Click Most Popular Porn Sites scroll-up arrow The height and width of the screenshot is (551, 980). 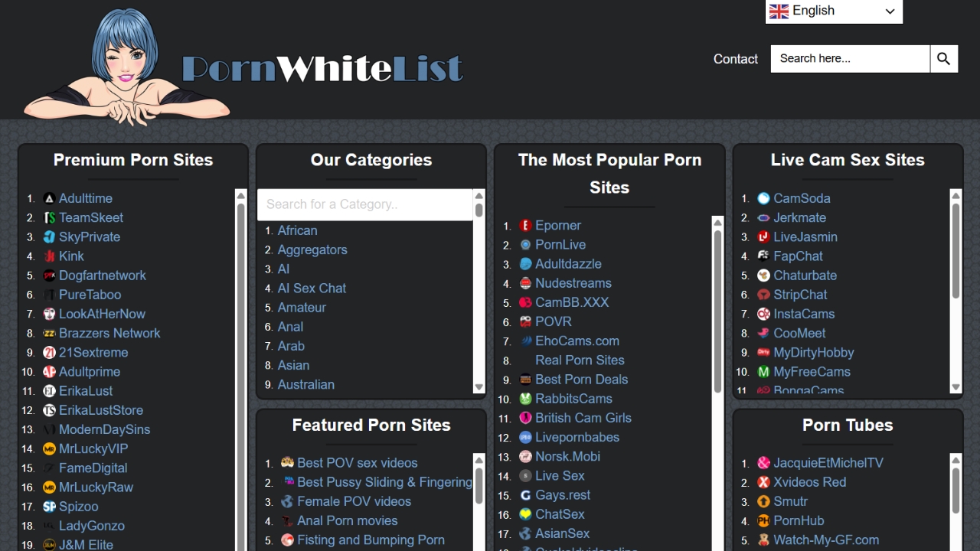pos(717,223)
